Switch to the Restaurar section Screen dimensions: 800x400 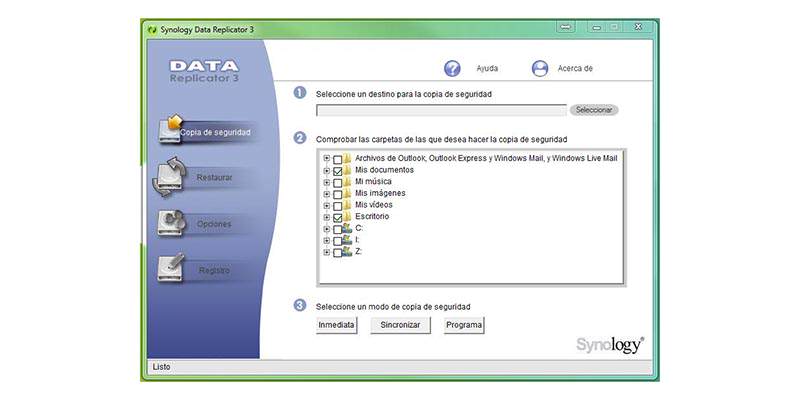[x=214, y=178]
